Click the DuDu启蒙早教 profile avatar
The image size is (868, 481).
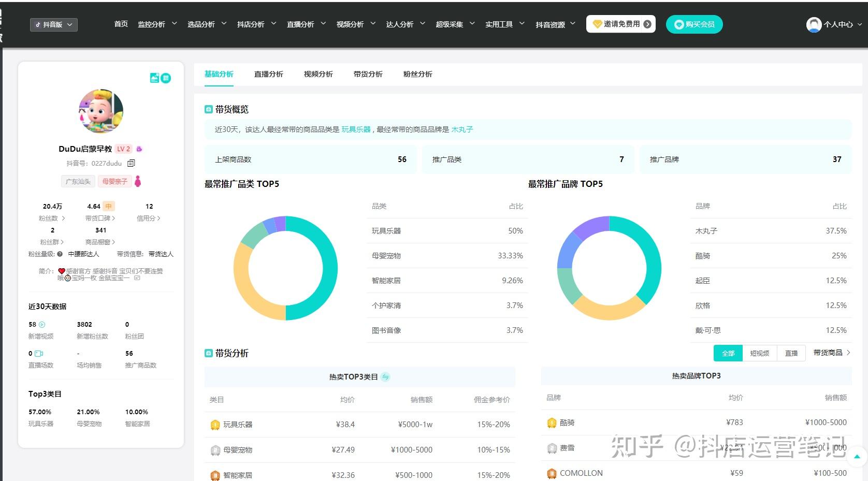click(101, 111)
